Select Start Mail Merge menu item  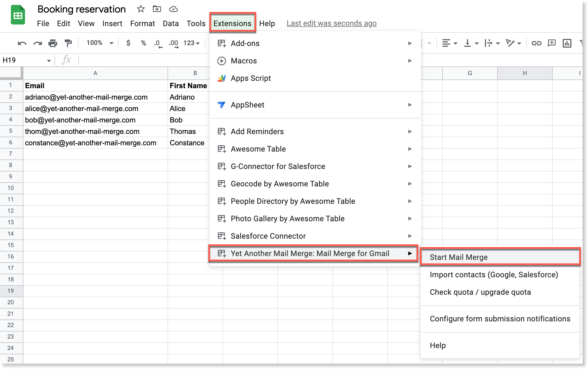point(459,257)
